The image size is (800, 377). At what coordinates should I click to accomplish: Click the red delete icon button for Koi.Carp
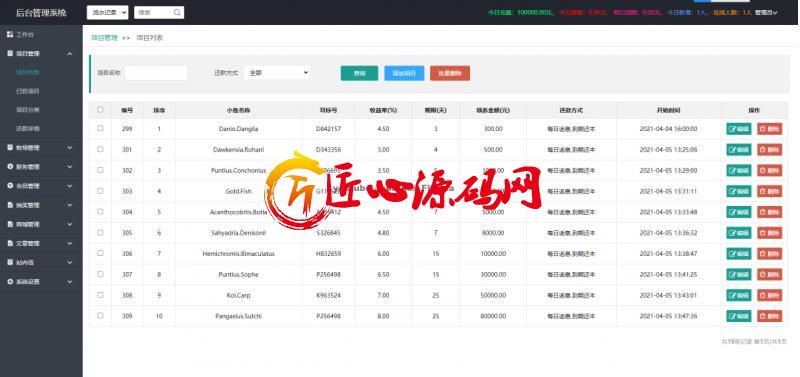point(769,295)
